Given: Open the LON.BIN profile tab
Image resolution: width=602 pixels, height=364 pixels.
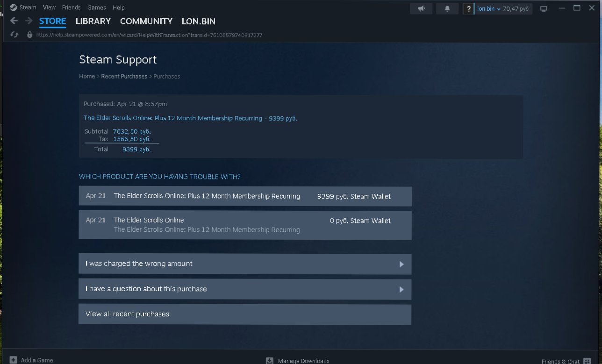Looking at the screenshot, I should tap(199, 21).
